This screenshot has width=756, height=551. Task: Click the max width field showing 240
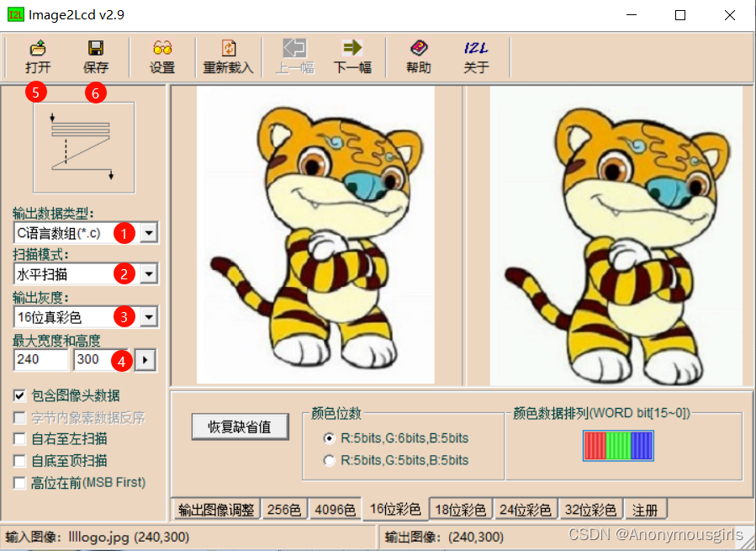tap(41, 359)
